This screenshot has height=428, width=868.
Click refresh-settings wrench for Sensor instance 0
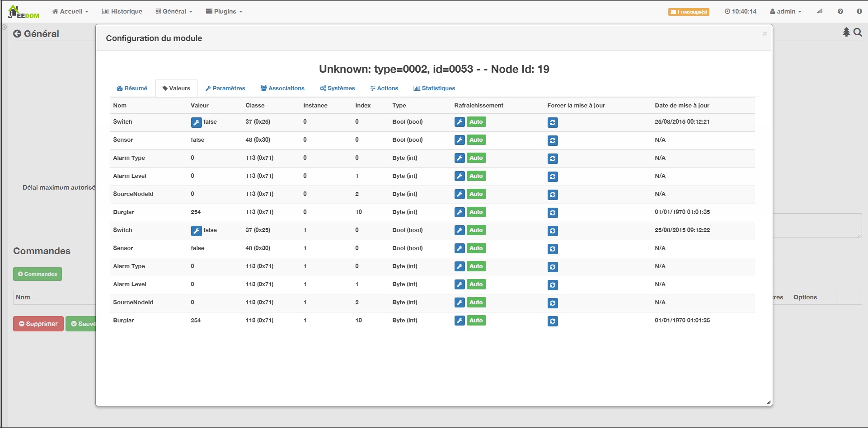[460, 140]
